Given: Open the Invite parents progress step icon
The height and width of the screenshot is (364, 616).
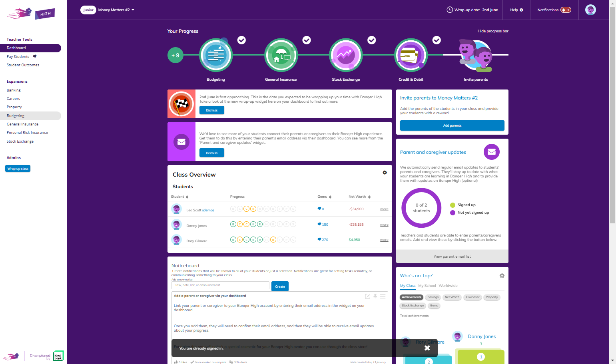Looking at the screenshot, I should (x=476, y=55).
